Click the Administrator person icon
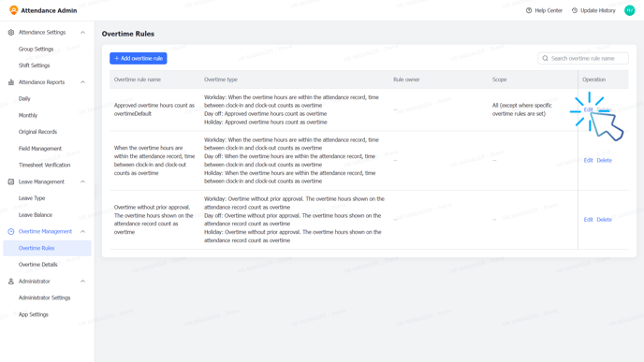Screen dimensions: 644x362 tap(11, 282)
